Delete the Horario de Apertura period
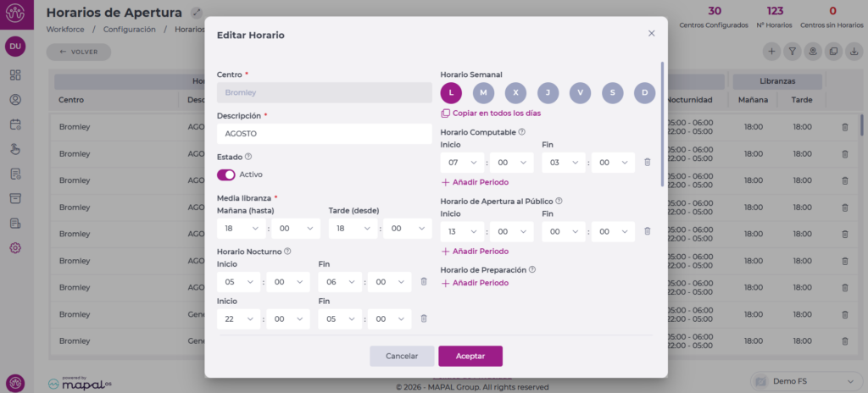Viewport: 868px width, 393px height. 647,230
